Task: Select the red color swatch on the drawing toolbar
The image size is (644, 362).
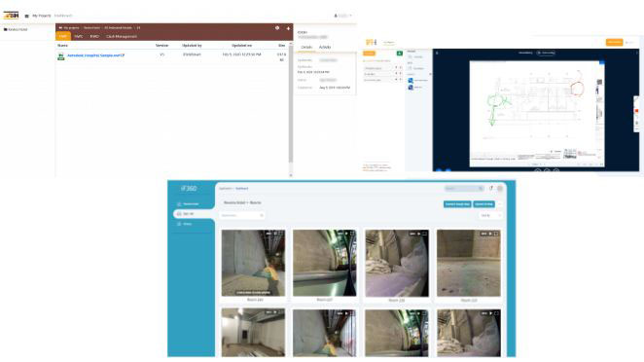Action: tap(636, 111)
